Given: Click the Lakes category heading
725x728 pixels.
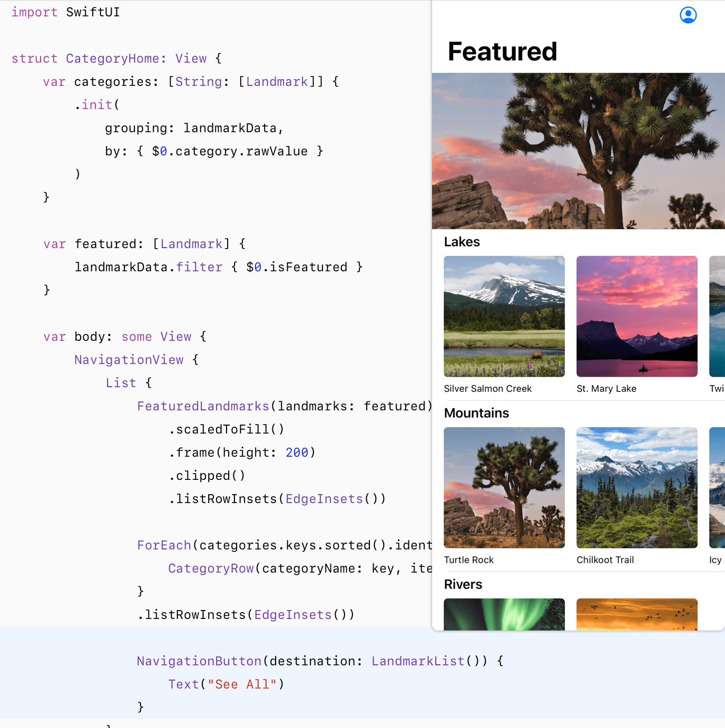Looking at the screenshot, I should click(x=462, y=242).
